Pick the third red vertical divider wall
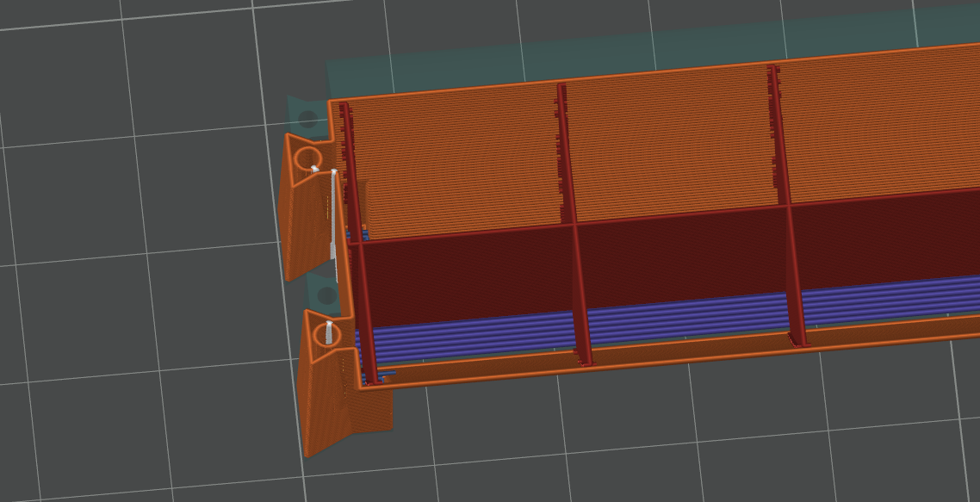This screenshot has width=980, height=502. (786, 207)
